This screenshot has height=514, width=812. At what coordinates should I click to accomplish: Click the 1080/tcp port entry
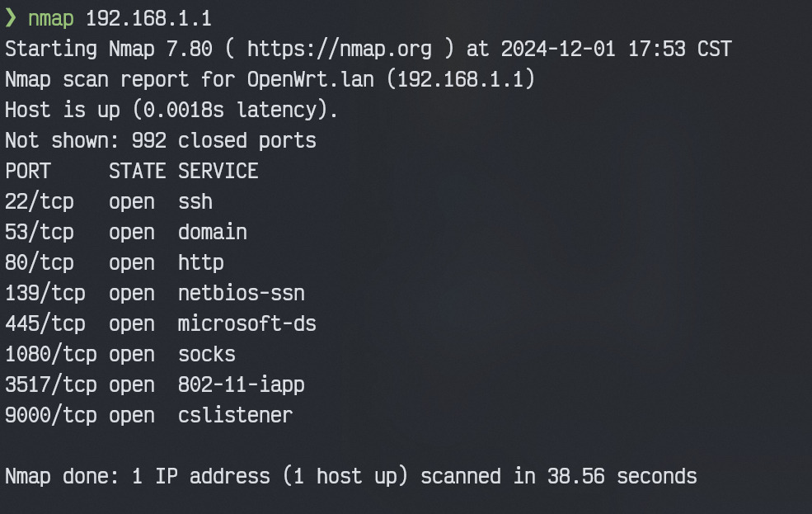tap(50, 354)
